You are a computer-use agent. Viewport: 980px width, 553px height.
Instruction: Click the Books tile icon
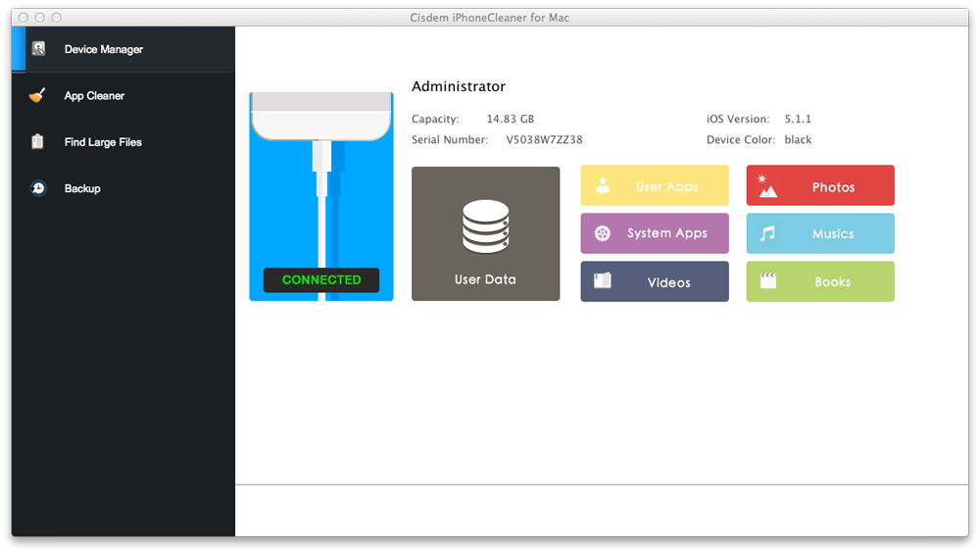click(x=768, y=280)
